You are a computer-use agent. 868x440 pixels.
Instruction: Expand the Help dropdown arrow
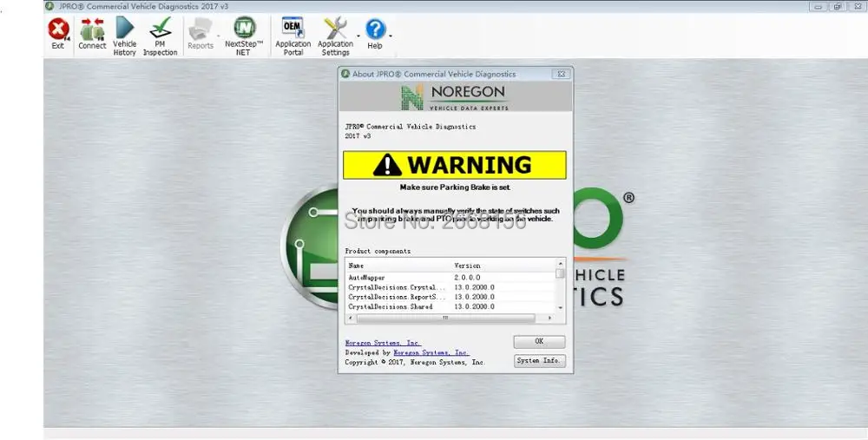391,36
